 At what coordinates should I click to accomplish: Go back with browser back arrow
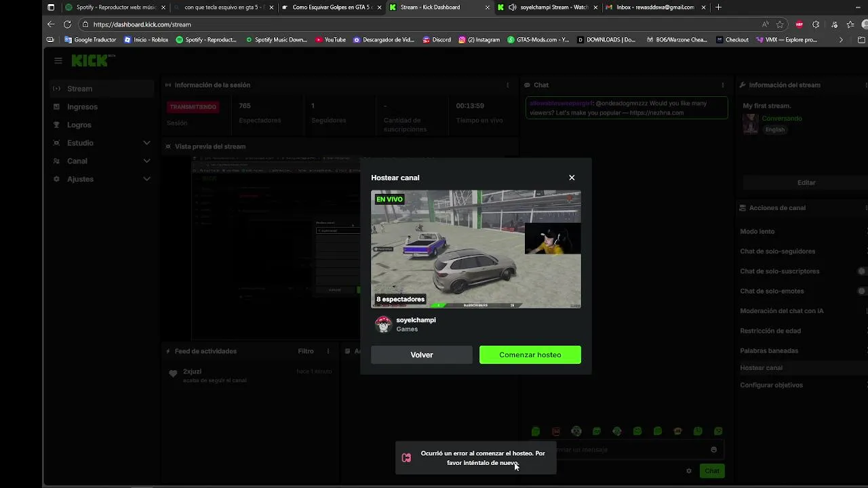pos(51,24)
